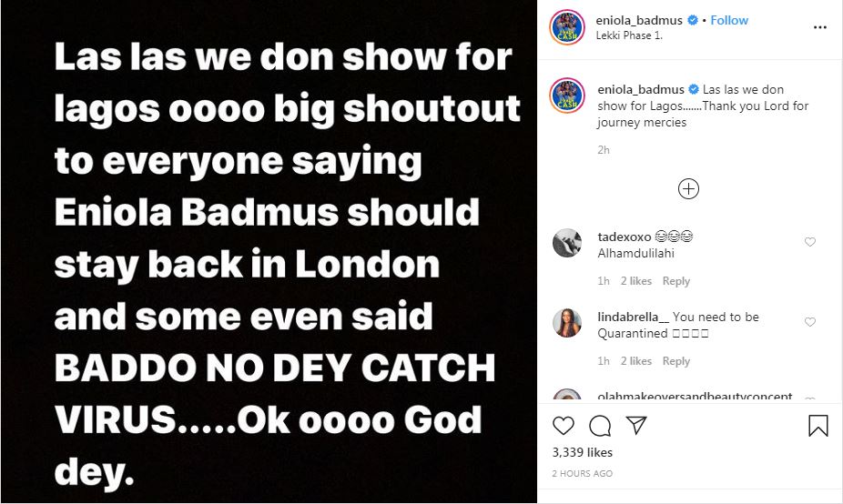Click eniola_badmus username in caption
This screenshot has width=843, height=504.
pos(641,90)
